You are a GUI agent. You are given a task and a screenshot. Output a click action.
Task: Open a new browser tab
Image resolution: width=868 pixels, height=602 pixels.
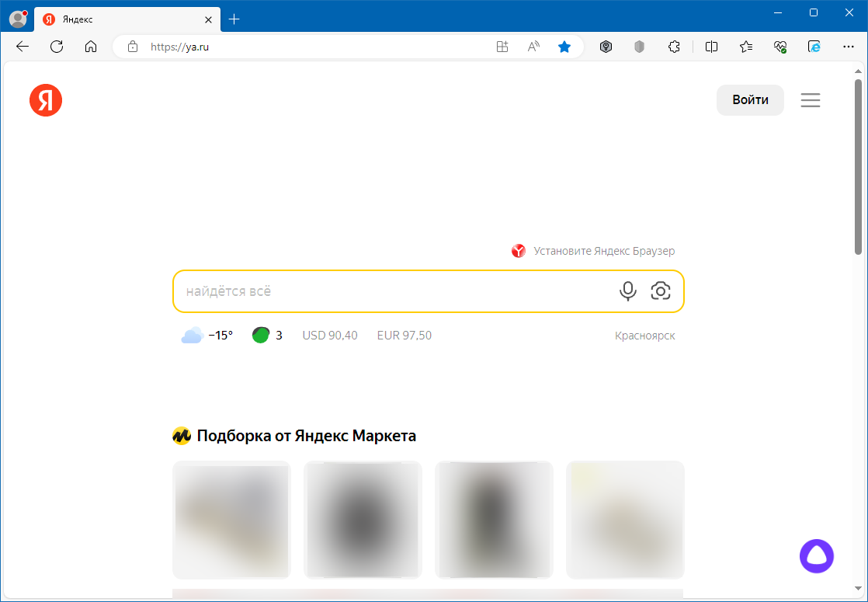coord(234,19)
